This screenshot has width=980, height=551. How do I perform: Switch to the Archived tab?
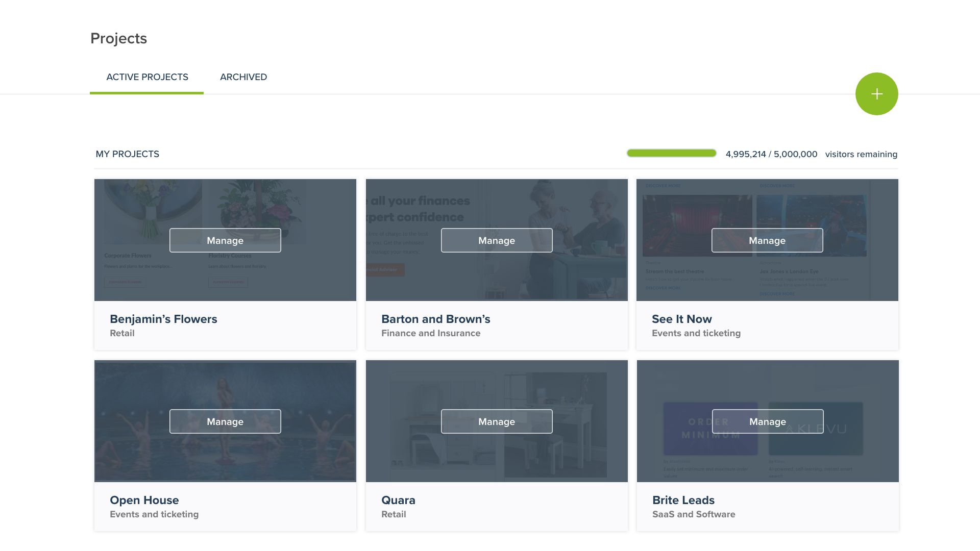243,77
